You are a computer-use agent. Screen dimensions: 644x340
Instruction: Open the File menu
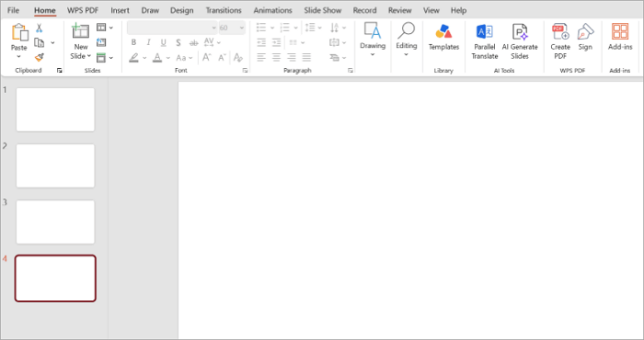click(x=13, y=10)
